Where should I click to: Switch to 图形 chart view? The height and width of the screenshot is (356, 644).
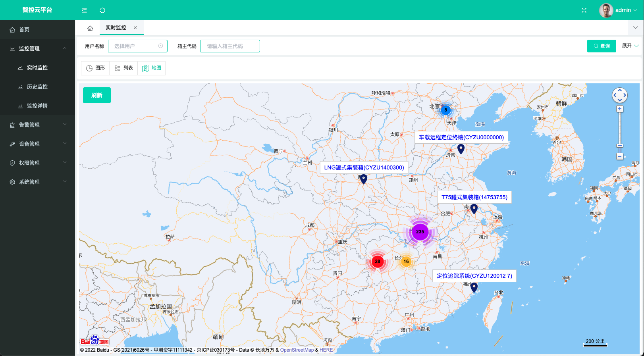pos(96,68)
